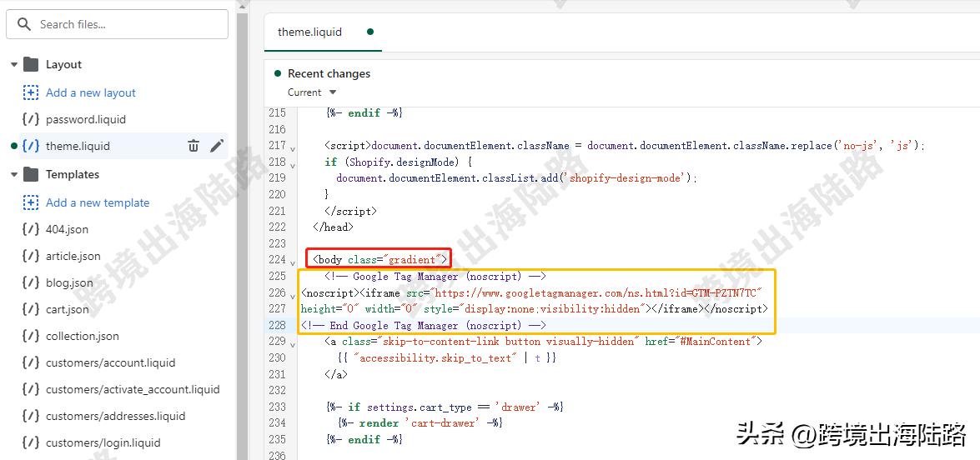Click the </script> closing tag line
The image size is (980, 460).
click(350, 211)
